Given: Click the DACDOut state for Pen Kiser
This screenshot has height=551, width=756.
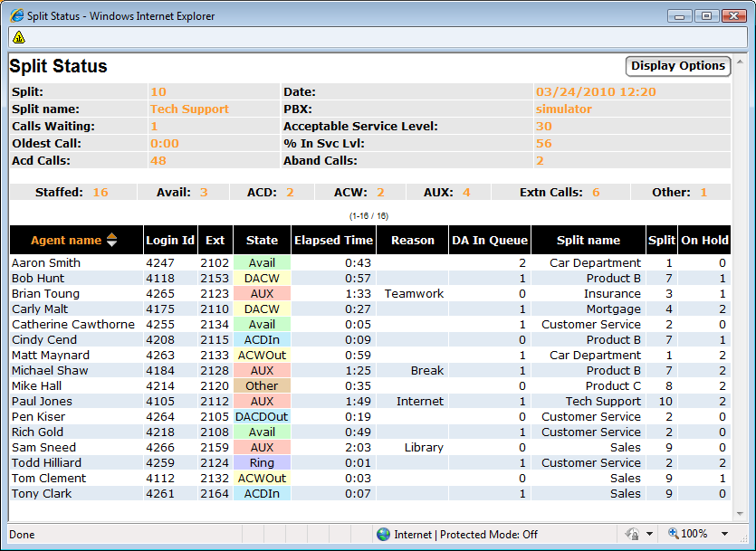Looking at the screenshot, I should click(x=262, y=417).
